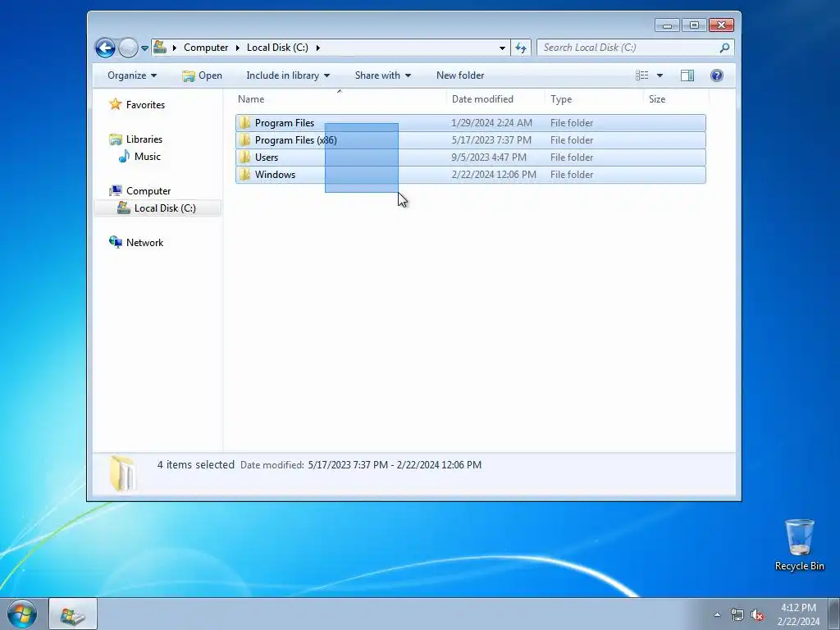
Task: Select the Program Files (x86) folder icon
Action: click(x=244, y=139)
